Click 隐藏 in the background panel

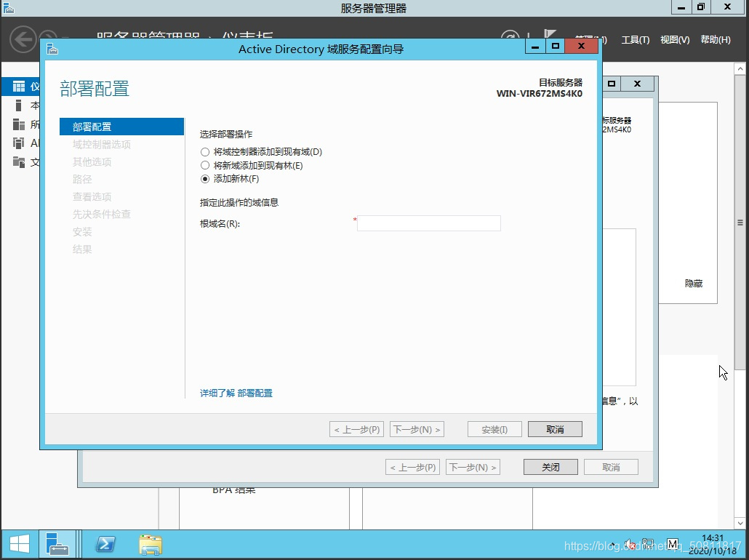click(x=694, y=284)
